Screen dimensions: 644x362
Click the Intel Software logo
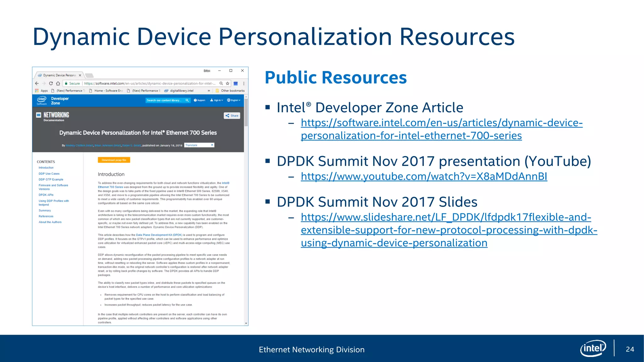coord(42,101)
